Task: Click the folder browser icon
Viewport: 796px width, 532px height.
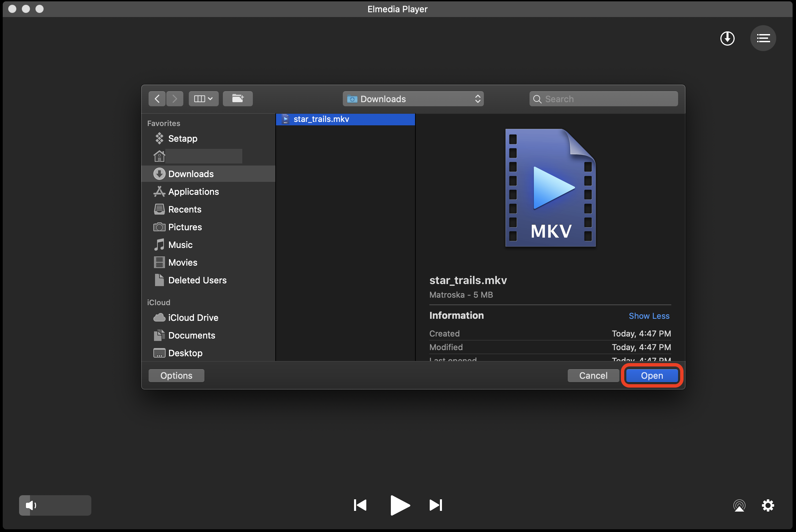Action: [238, 98]
